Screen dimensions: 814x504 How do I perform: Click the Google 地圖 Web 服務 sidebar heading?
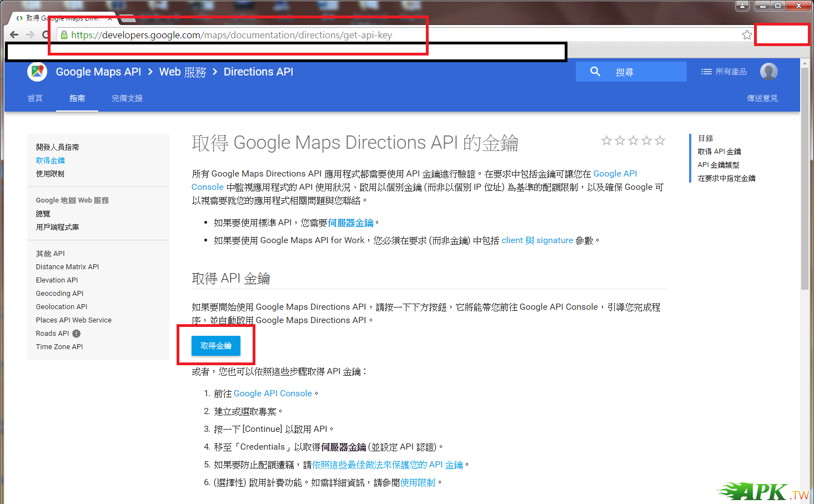coord(73,200)
